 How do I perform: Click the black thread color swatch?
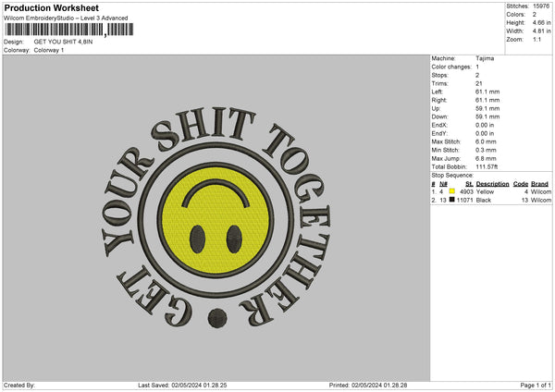[x=451, y=200]
